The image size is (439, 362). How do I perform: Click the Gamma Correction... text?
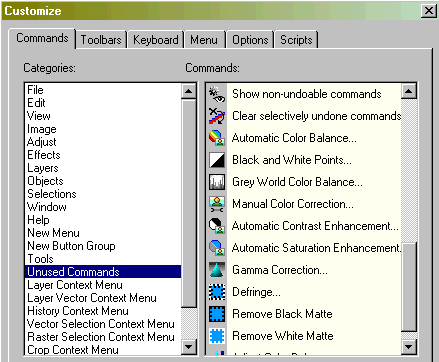click(280, 270)
